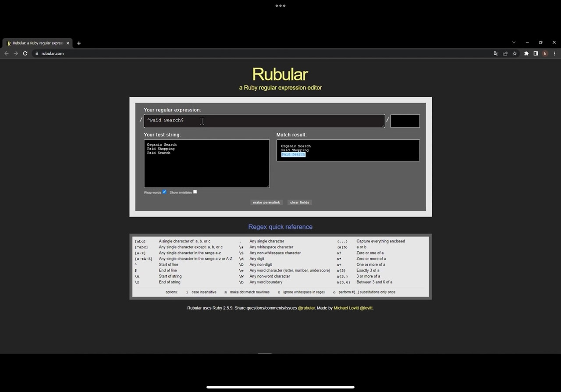Enable the Show invisibles checkbox
561x392 pixels.
(x=195, y=192)
